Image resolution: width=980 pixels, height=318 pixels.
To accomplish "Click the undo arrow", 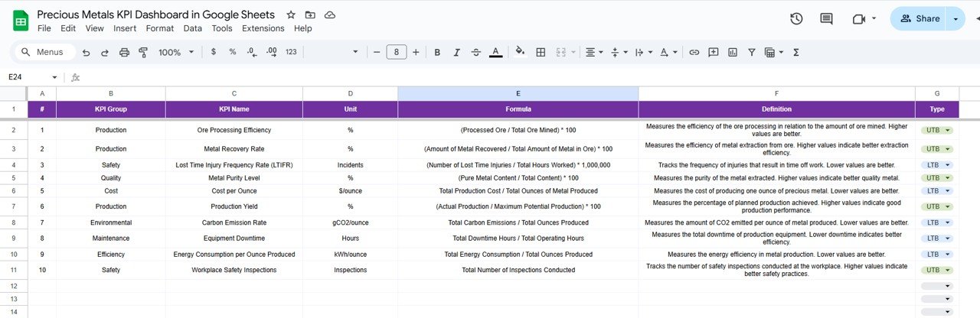I will pyautogui.click(x=86, y=52).
